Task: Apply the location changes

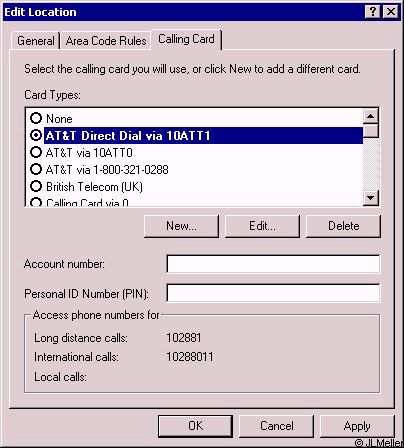Action: (357, 426)
